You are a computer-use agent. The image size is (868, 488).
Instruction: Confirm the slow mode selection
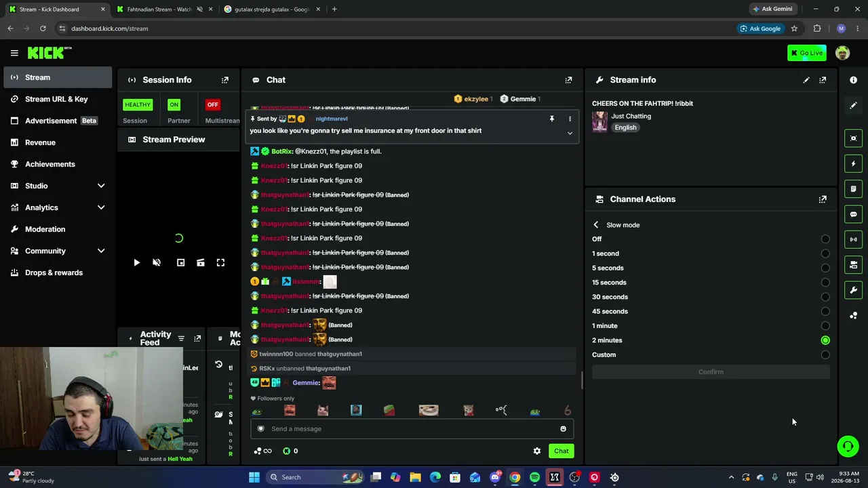(711, 372)
